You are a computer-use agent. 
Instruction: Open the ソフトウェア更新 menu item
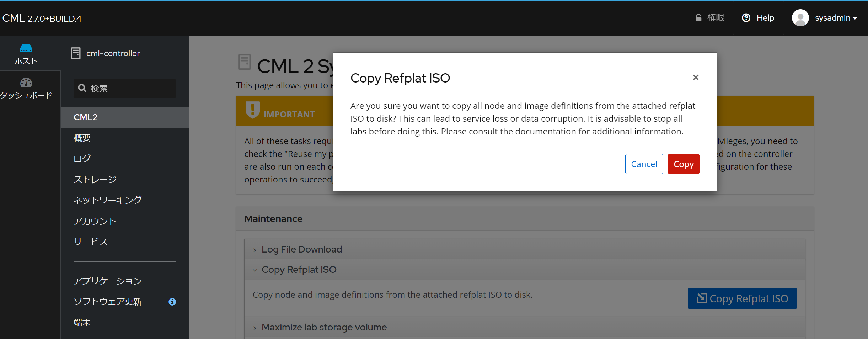(x=108, y=302)
